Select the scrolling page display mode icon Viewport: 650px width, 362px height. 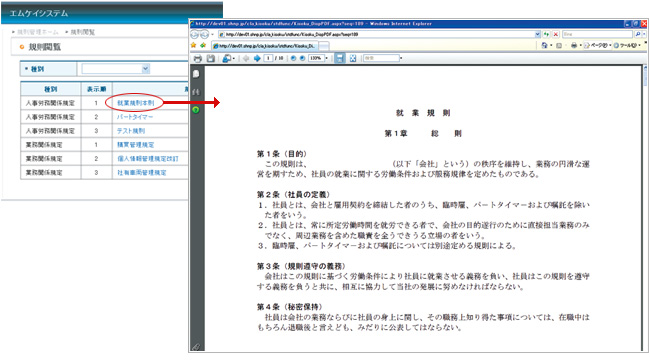click(340, 58)
